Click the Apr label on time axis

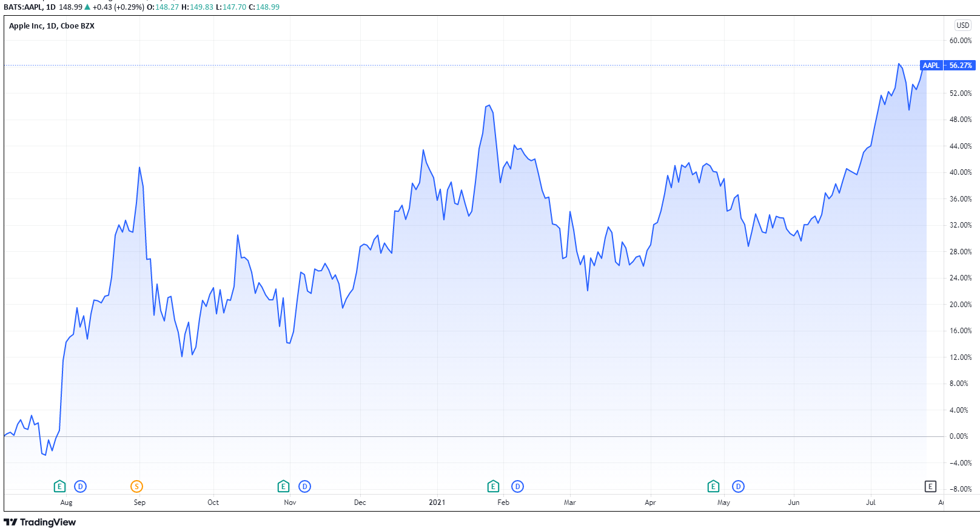(650, 503)
